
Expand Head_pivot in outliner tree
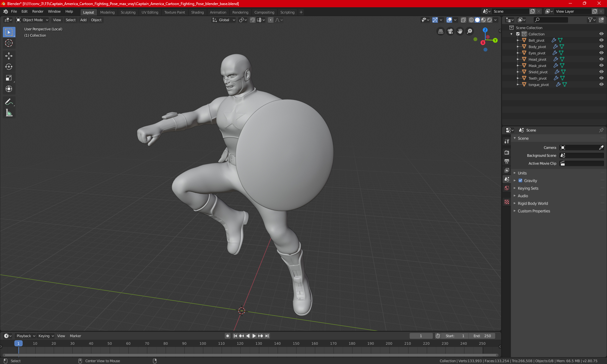click(518, 59)
